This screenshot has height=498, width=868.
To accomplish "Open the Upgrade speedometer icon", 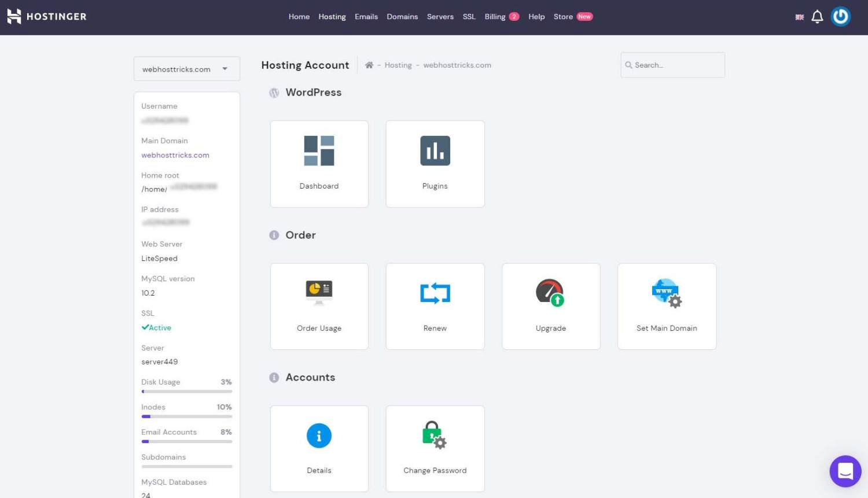I will [x=550, y=293].
